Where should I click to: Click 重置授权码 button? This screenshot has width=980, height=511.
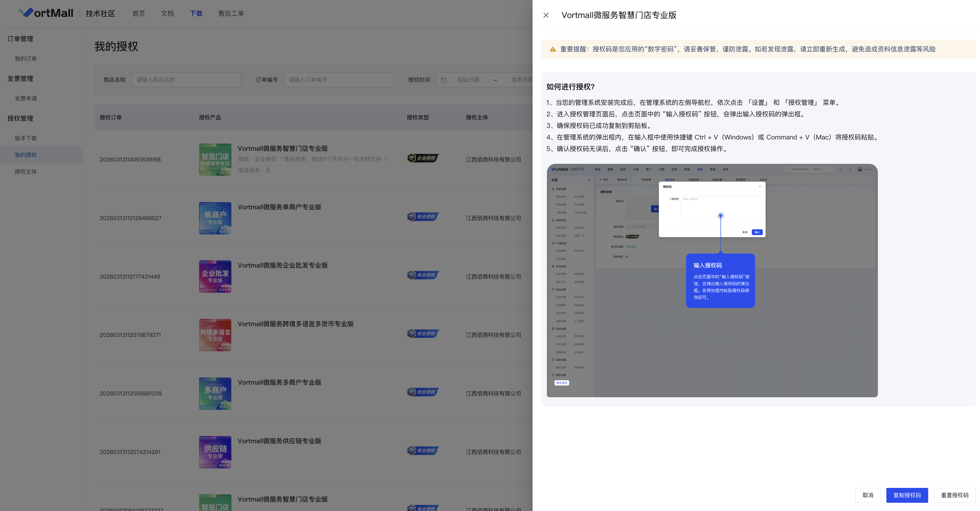click(x=955, y=495)
